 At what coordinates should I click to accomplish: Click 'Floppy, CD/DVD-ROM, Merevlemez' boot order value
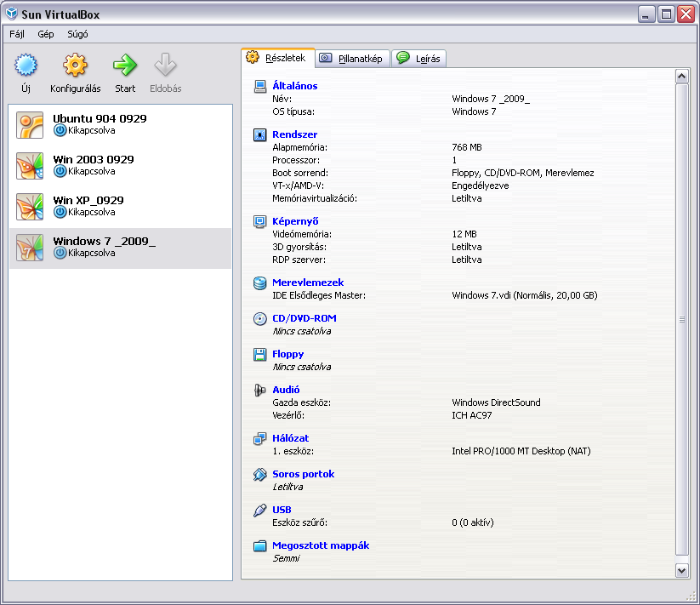click(x=523, y=174)
